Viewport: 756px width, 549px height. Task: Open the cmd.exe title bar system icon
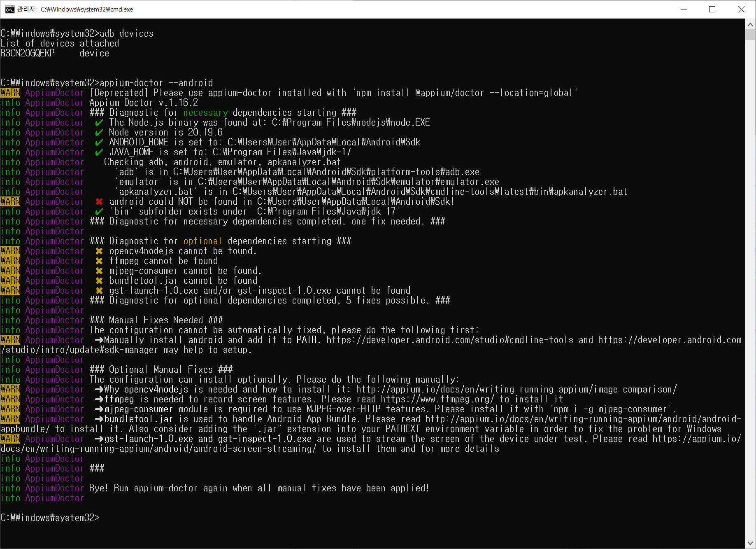pos(9,9)
